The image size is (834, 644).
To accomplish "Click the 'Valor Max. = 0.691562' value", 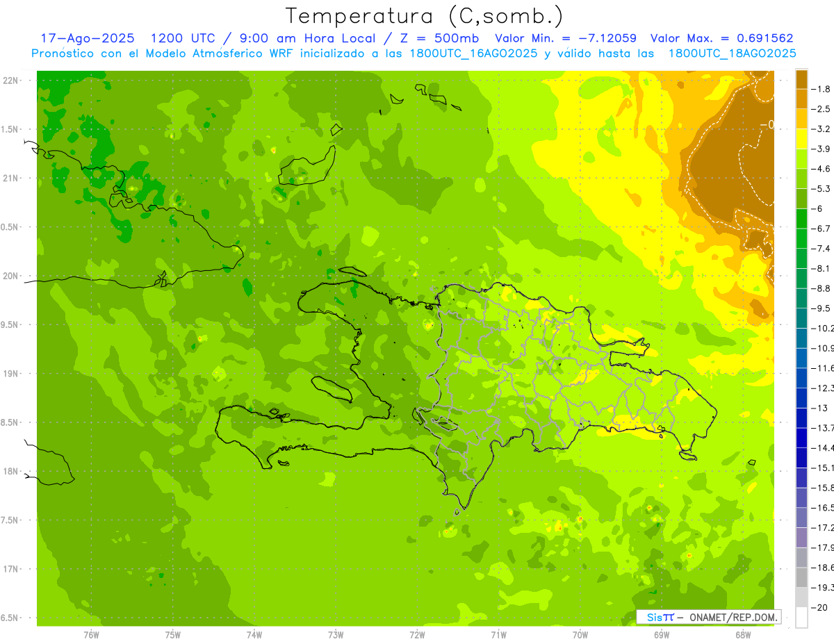I will coord(721,38).
